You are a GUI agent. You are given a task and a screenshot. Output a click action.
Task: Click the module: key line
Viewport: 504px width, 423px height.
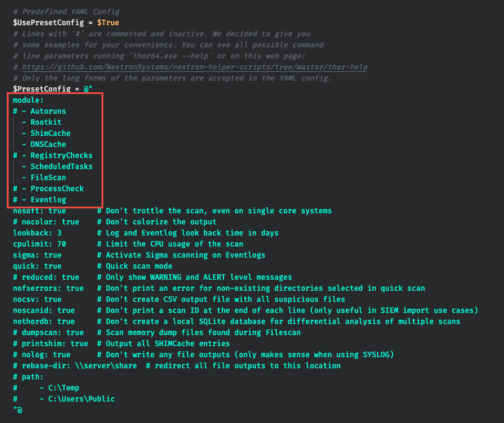28,100
